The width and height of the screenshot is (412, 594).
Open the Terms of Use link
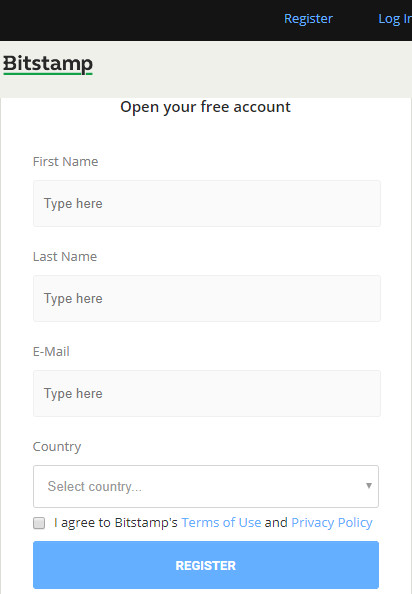(x=222, y=522)
